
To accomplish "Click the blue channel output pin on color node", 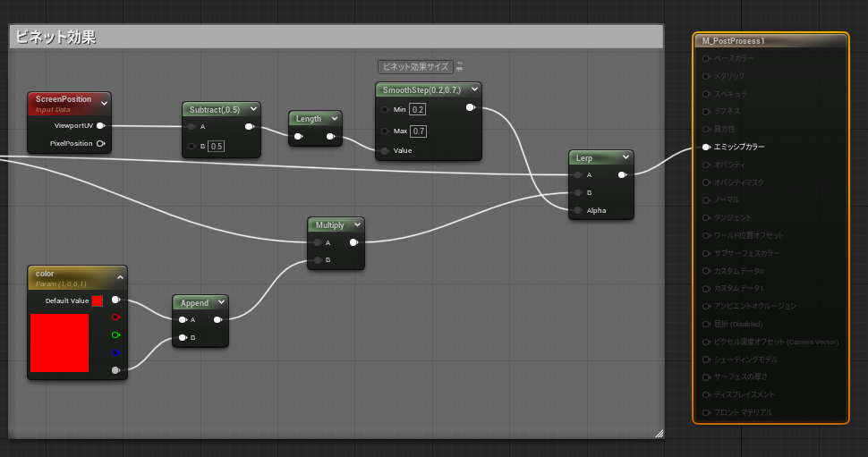I will click(115, 352).
